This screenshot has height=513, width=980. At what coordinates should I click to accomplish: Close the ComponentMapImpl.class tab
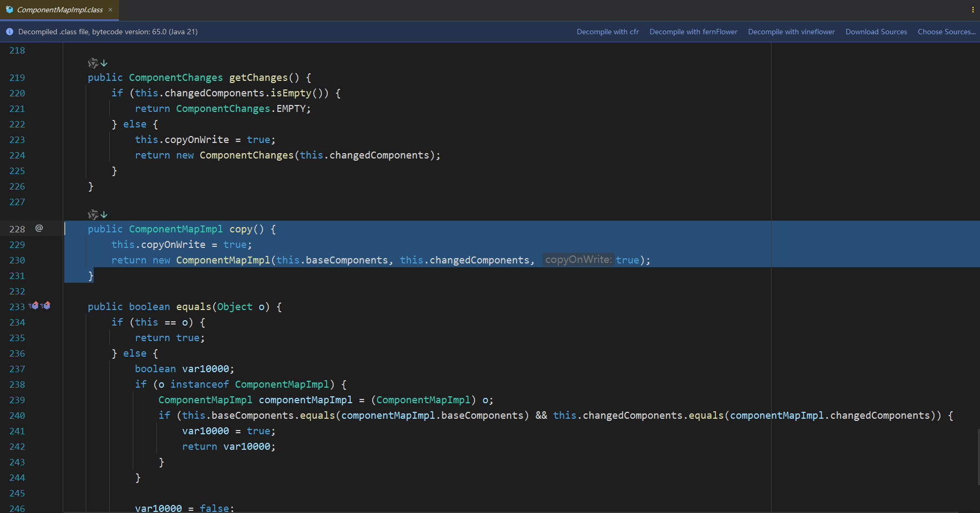(110, 10)
